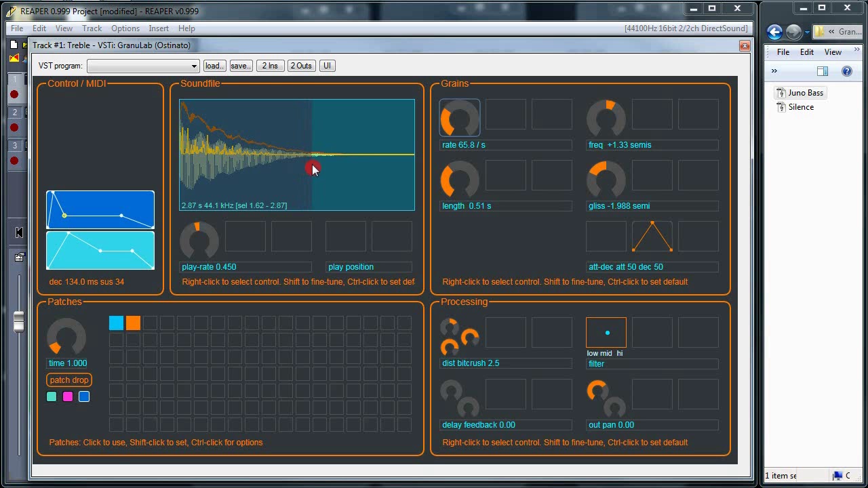This screenshot has width=868, height=488.
Task: Adjust the grain rate knob
Action: [x=459, y=118]
